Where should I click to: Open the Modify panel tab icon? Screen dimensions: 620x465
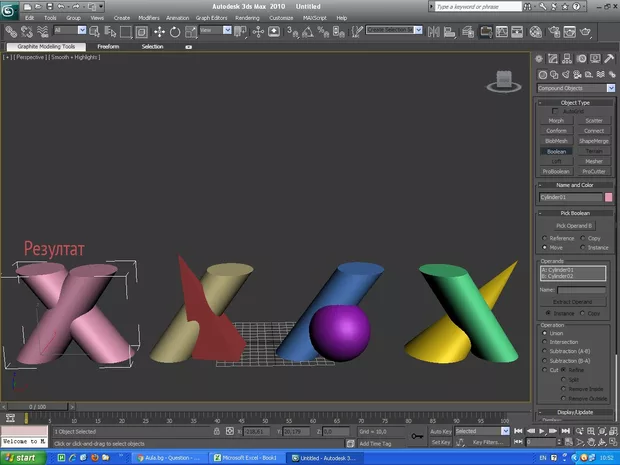(554, 60)
